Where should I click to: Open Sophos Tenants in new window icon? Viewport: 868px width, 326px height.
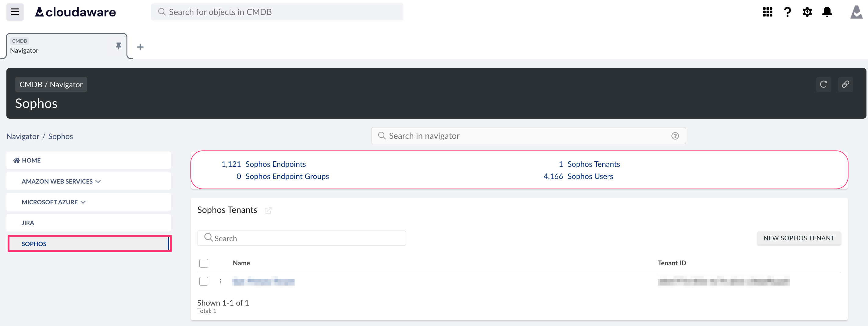(x=268, y=210)
